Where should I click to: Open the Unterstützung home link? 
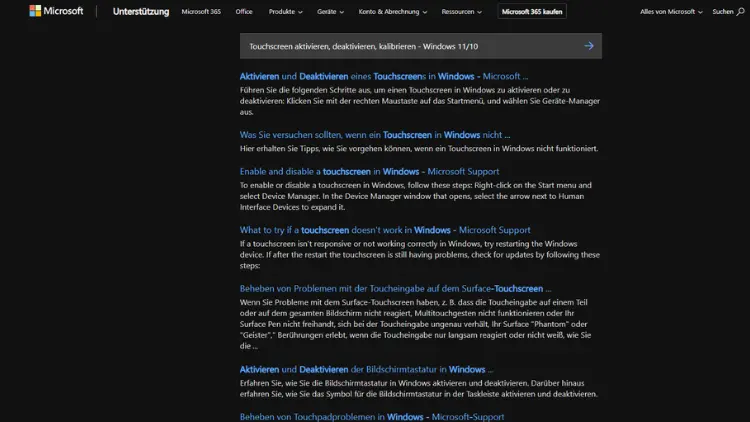[141, 11]
